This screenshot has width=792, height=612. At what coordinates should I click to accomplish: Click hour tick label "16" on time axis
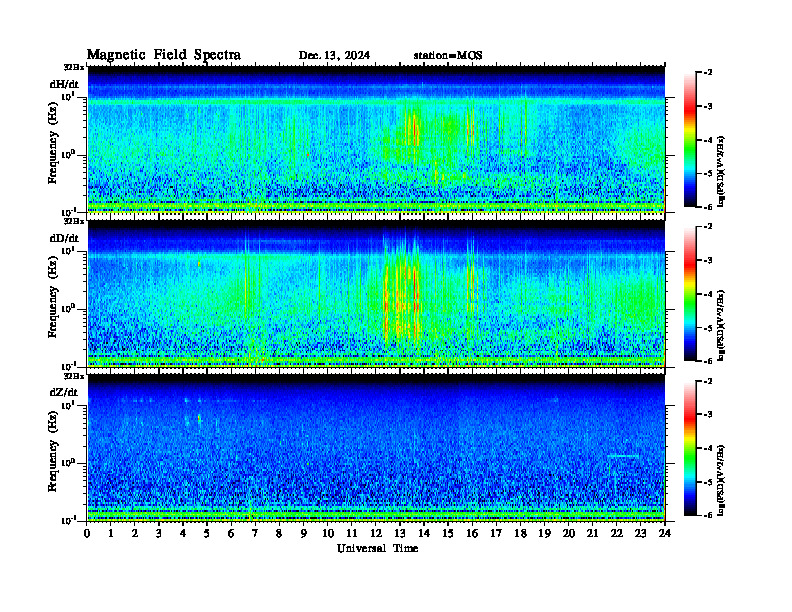point(472,533)
